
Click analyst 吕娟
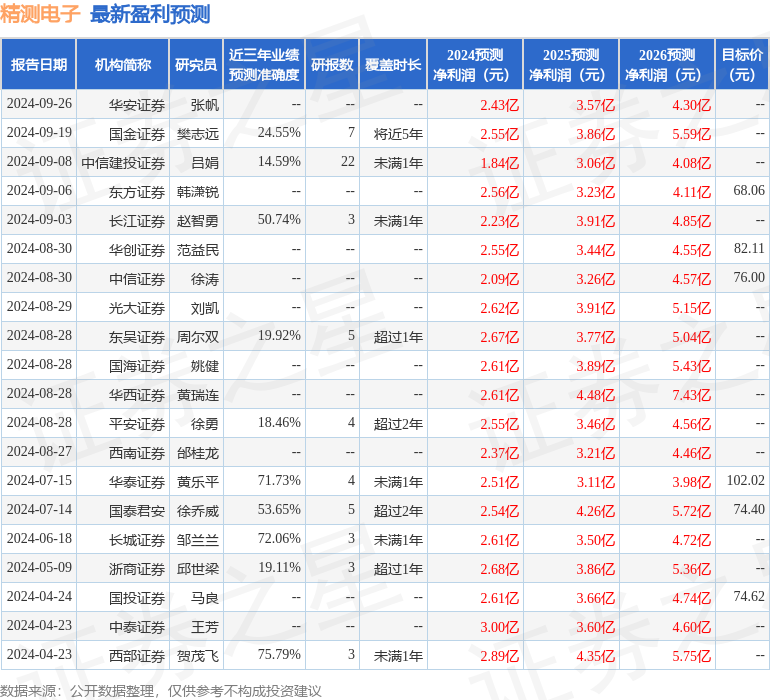pyautogui.click(x=204, y=163)
